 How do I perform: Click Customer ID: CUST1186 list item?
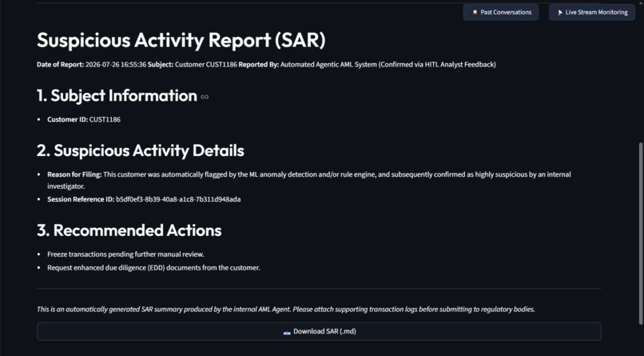[x=84, y=120]
